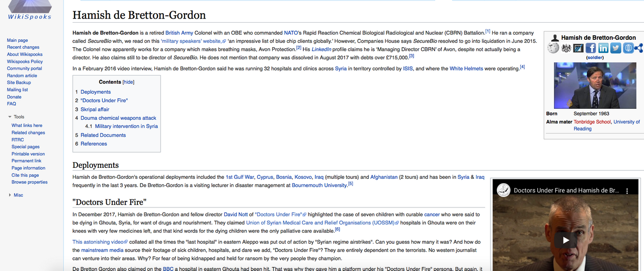Follow the NATO link in intro

pos(291,33)
